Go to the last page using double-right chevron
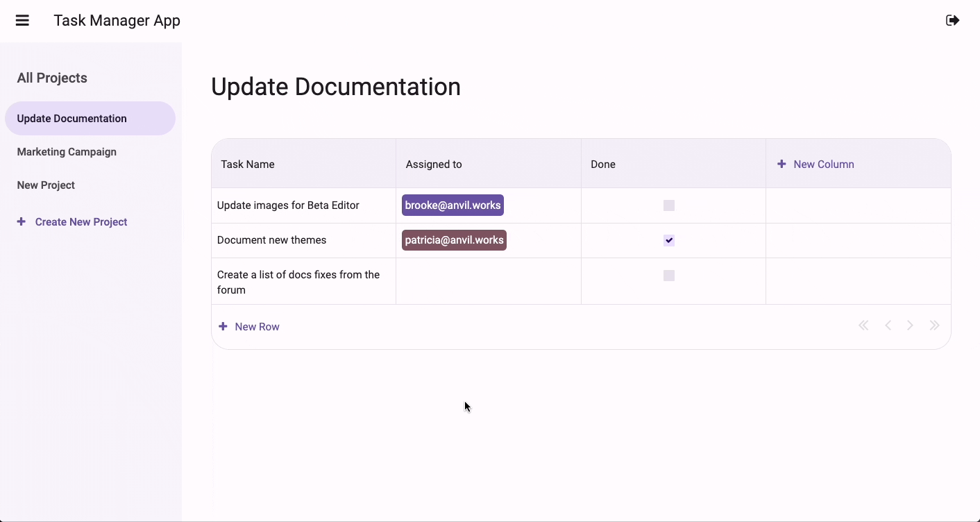The width and height of the screenshot is (980, 522). tap(934, 325)
